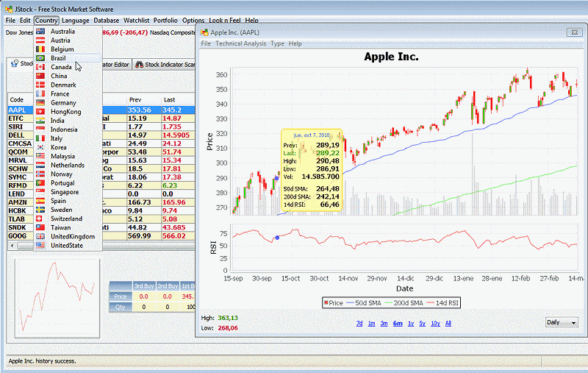Select the 1y chart range link
Viewport: 588px width, 373px height.
(411, 323)
